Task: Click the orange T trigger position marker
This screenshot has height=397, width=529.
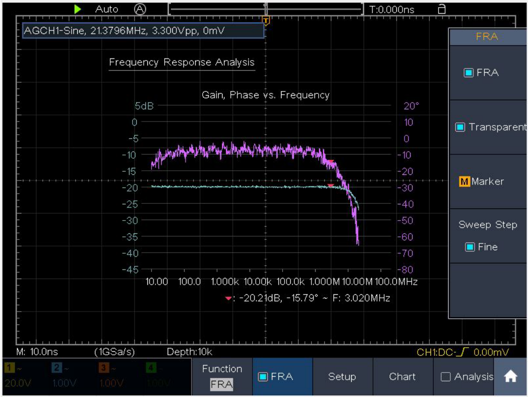Action: (266, 21)
